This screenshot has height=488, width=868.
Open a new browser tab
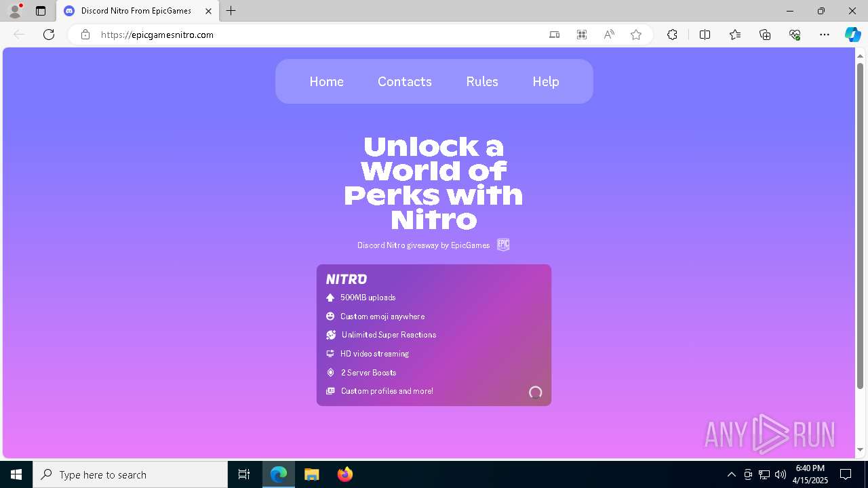point(231,11)
